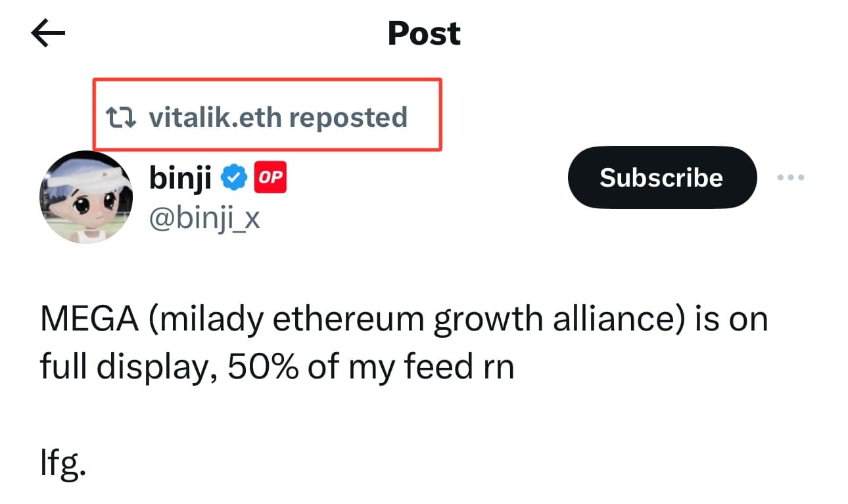
Task: Select the Post header title
Action: pos(423,33)
